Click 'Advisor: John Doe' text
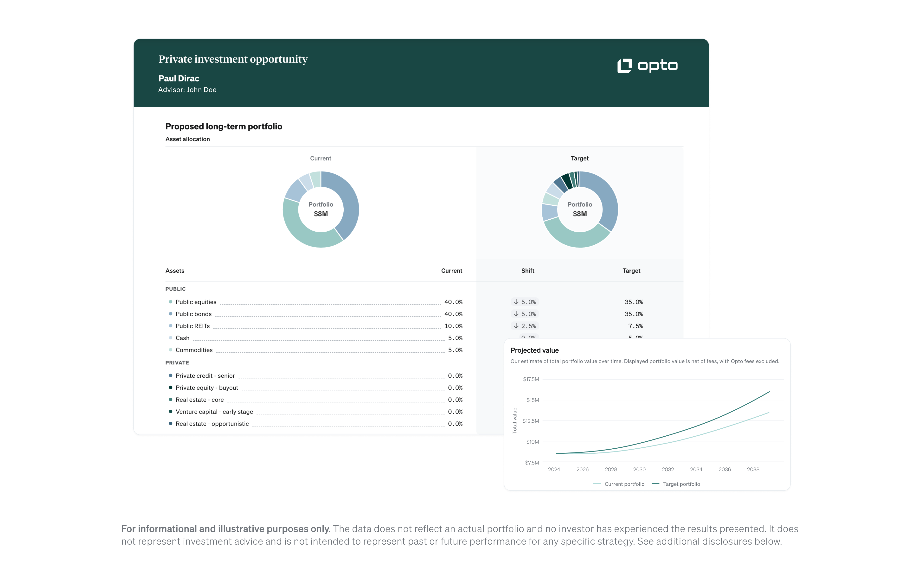The width and height of the screenshot is (924, 585). 187,90
